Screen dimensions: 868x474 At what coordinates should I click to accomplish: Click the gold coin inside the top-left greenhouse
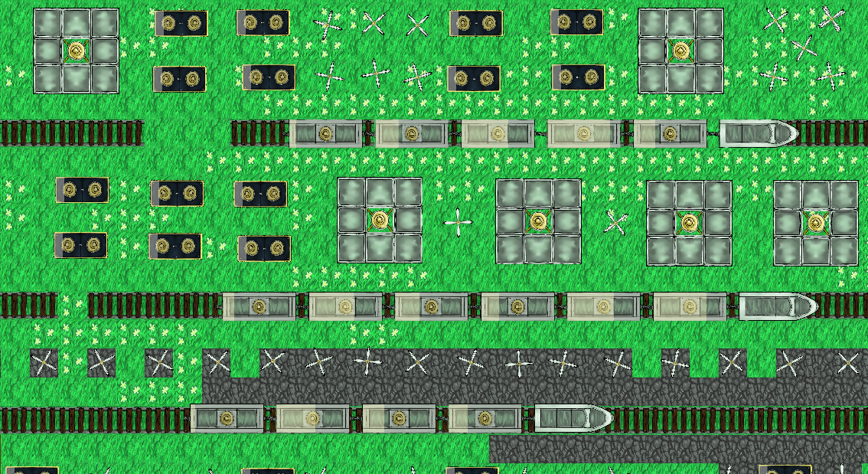point(76,51)
